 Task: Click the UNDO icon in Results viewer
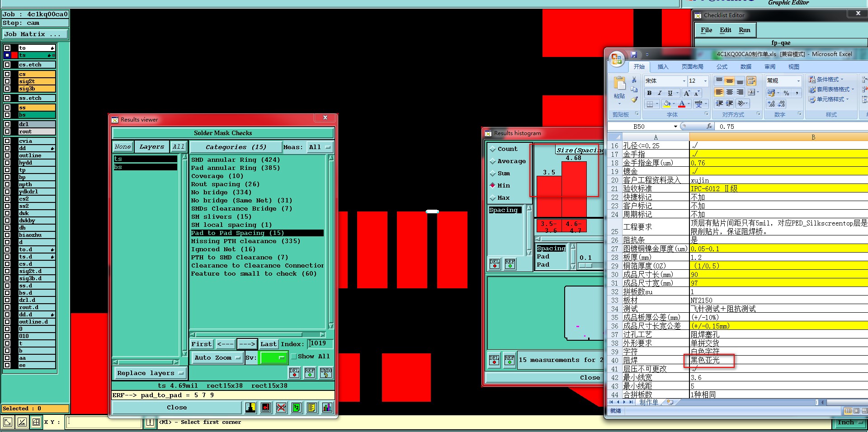coord(326,372)
